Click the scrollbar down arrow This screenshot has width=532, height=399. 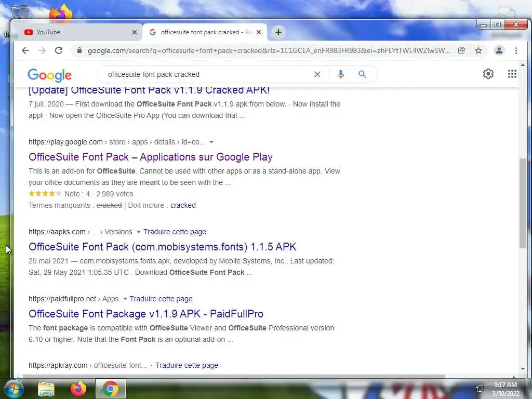coord(523,369)
